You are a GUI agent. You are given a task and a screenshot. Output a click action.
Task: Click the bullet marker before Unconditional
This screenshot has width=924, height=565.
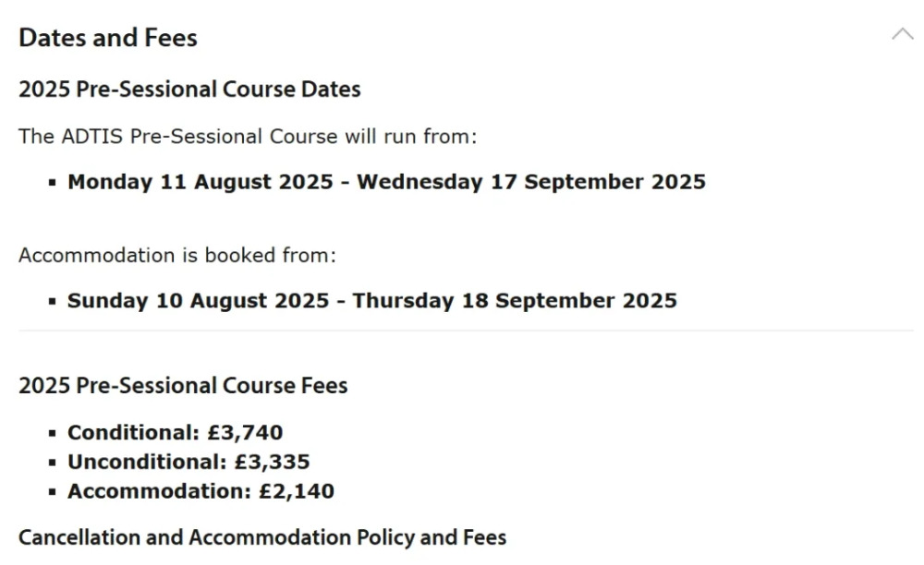coord(53,463)
